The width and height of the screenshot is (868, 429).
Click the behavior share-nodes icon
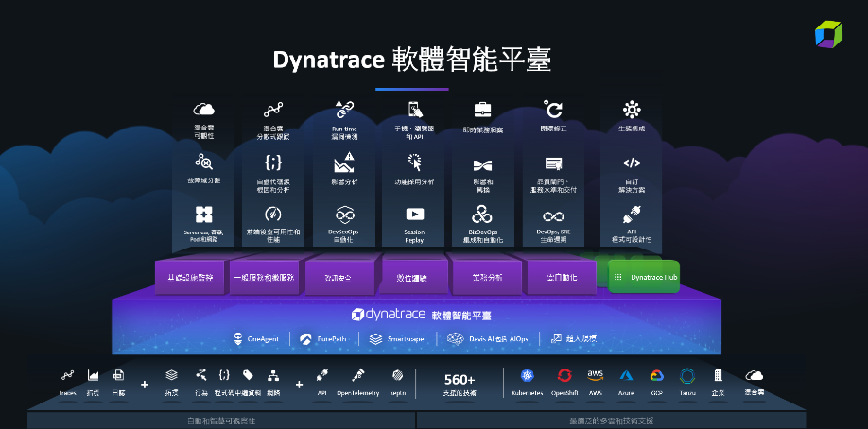coord(201,375)
